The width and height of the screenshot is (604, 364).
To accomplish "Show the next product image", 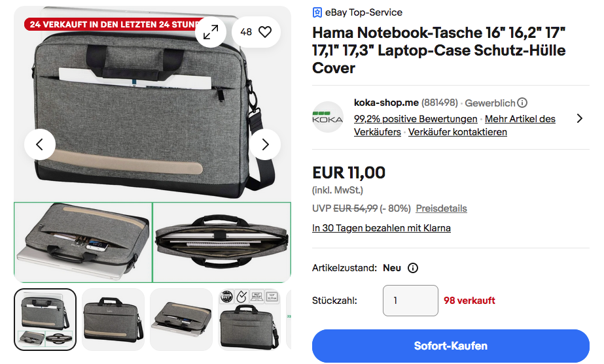I will pyautogui.click(x=265, y=144).
